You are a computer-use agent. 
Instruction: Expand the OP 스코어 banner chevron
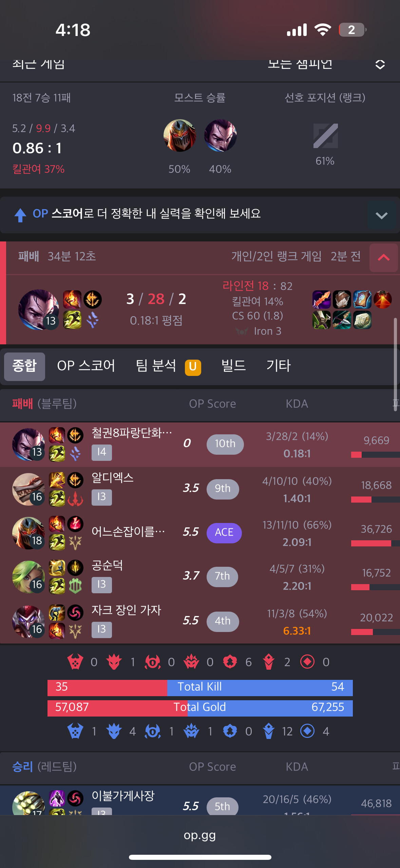coord(382,215)
